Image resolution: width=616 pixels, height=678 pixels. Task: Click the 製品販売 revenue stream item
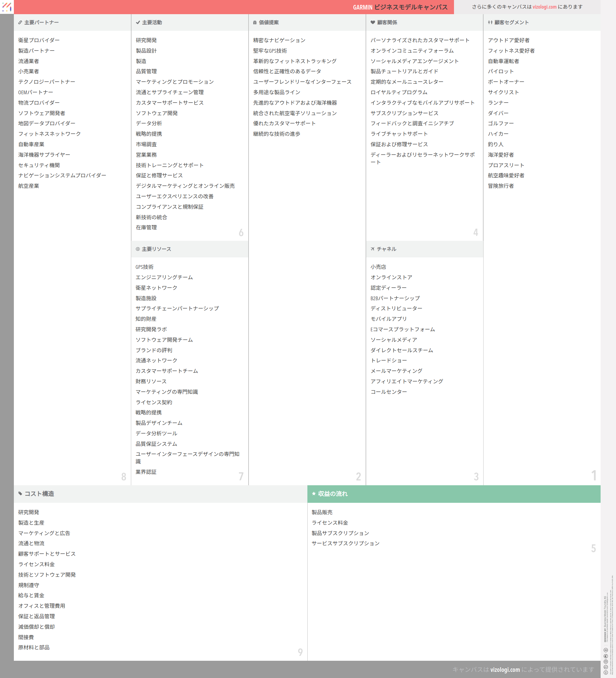coord(322,512)
